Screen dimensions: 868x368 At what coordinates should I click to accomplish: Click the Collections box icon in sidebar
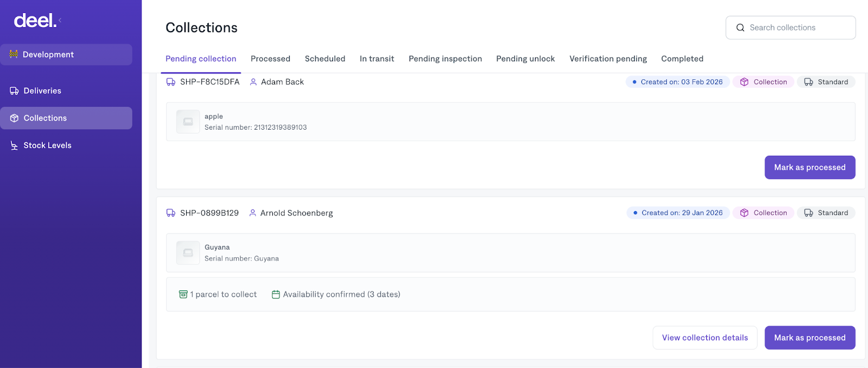tap(14, 118)
